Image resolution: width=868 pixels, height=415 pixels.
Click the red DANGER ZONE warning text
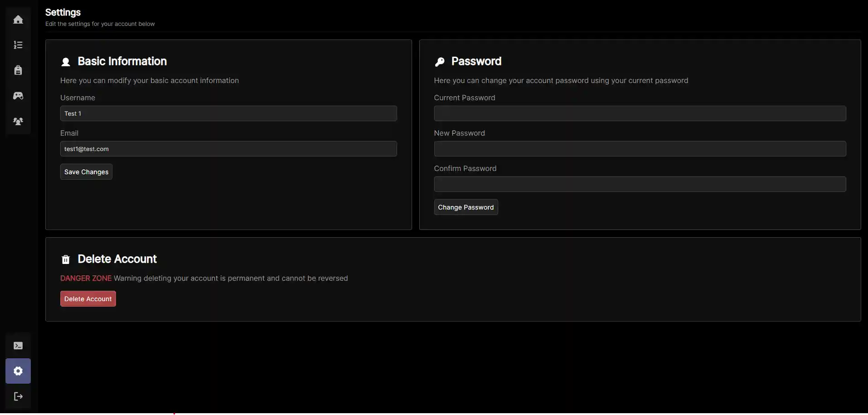(x=86, y=278)
